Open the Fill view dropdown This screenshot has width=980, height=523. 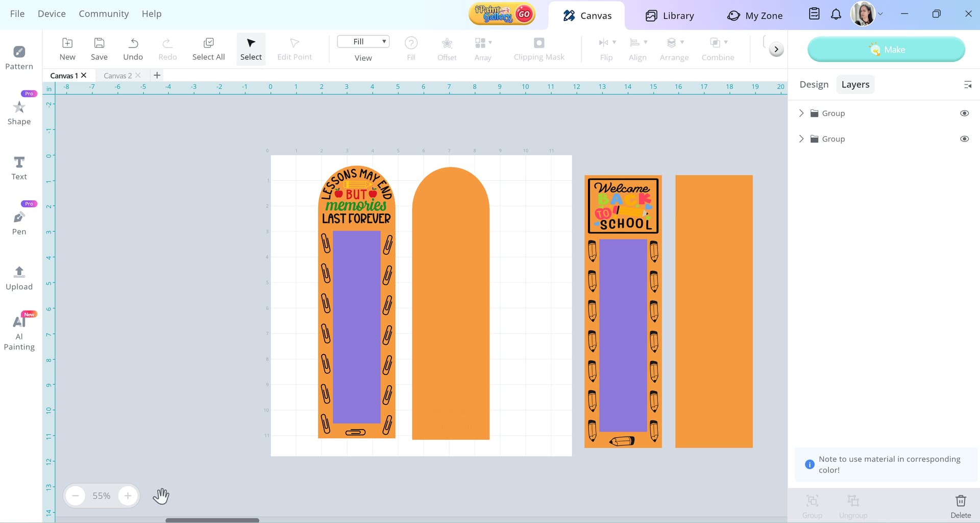pos(363,42)
